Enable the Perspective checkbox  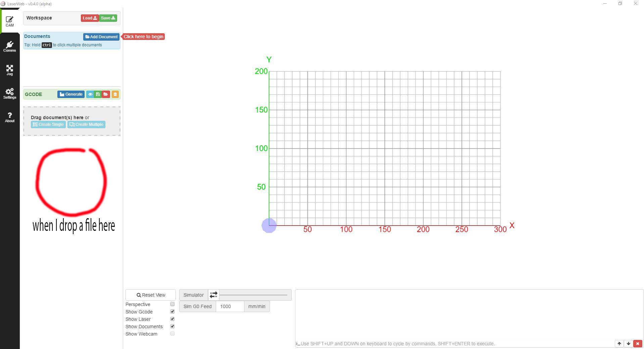tap(172, 304)
